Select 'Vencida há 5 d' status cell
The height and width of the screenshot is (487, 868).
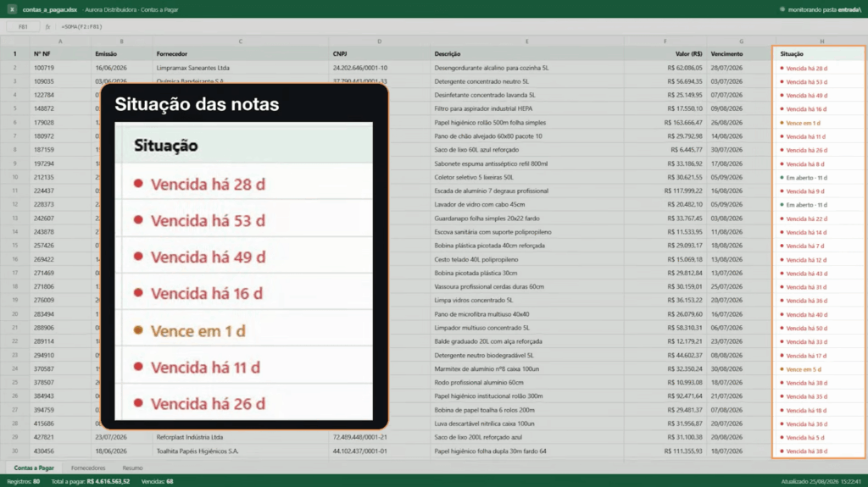[820, 438]
